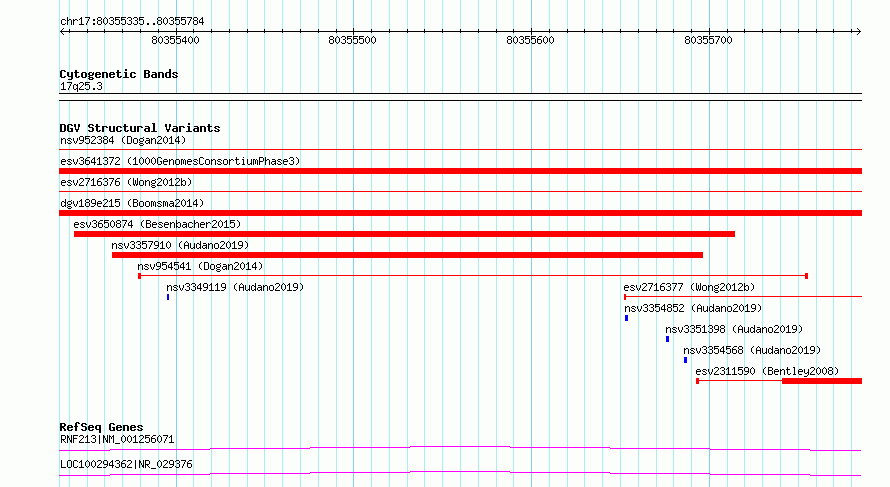Screen dimensions: 890x487
Task: Click the 80355700 ruler position label
Action: click(x=708, y=40)
